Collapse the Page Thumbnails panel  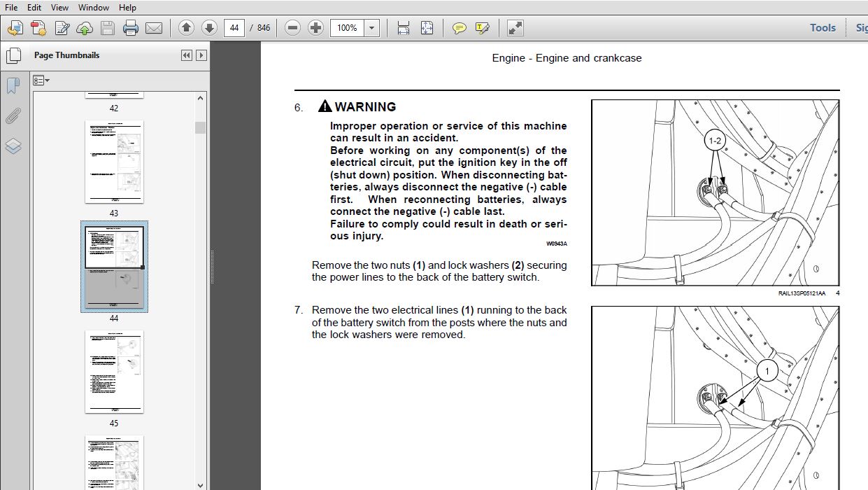click(186, 55)
